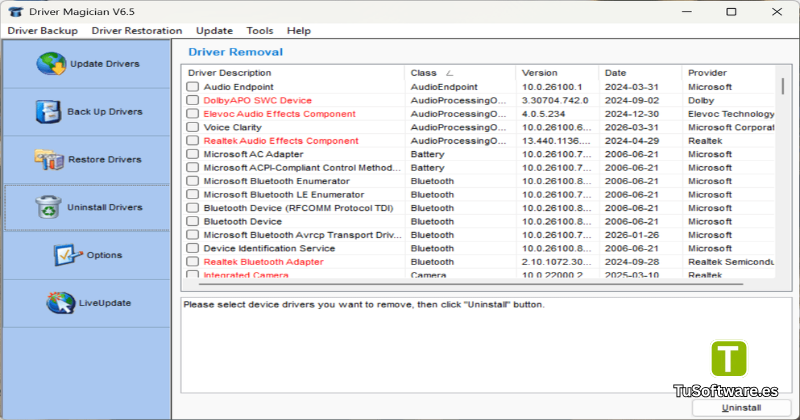Click the Update Drivers globe icon
Viewport: 800px width, 420px height.
click(x=51, y=64)
